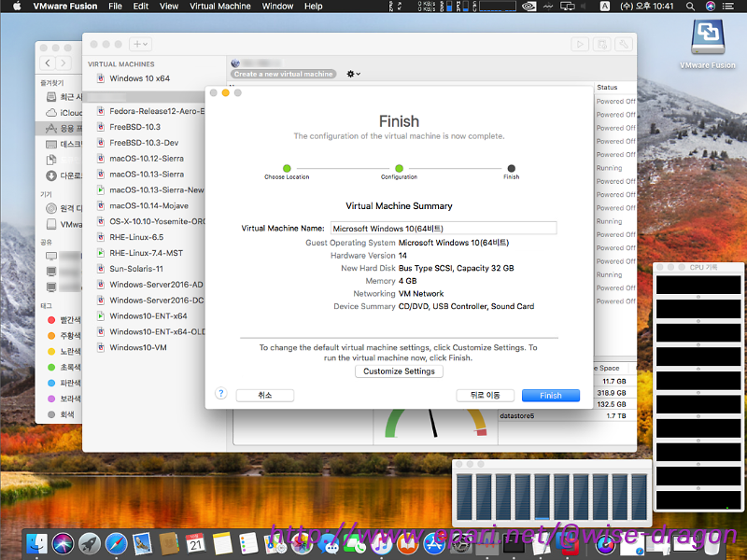
Task: Select Fedora-Release12-Aero VM entry
Action: point(150,111)
